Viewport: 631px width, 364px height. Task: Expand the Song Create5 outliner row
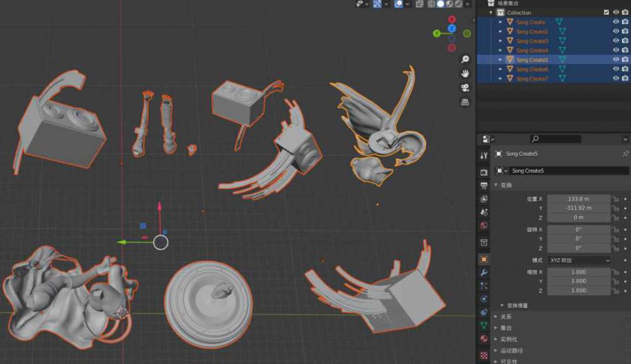point(500,59)
